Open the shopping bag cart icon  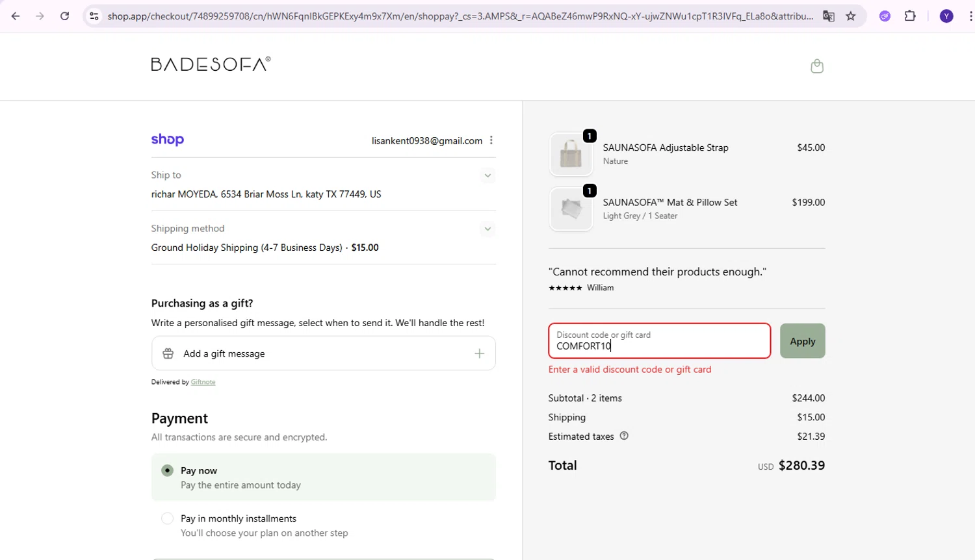817,66
